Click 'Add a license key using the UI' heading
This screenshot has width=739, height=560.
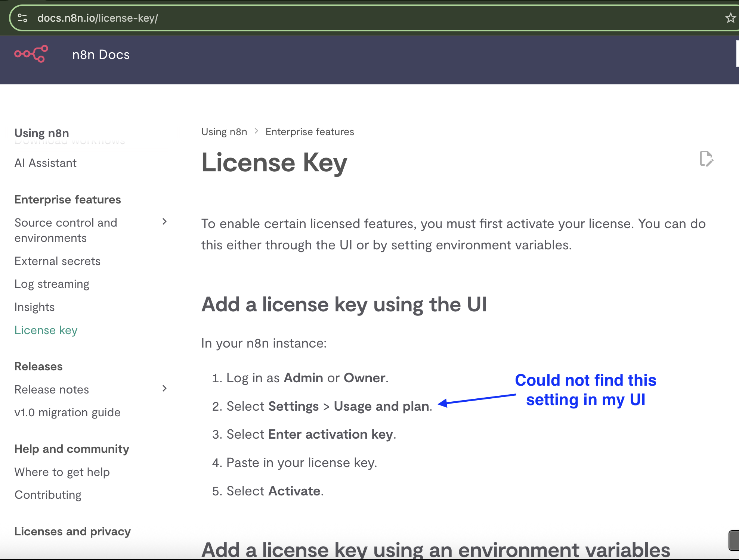pos(344,305)
